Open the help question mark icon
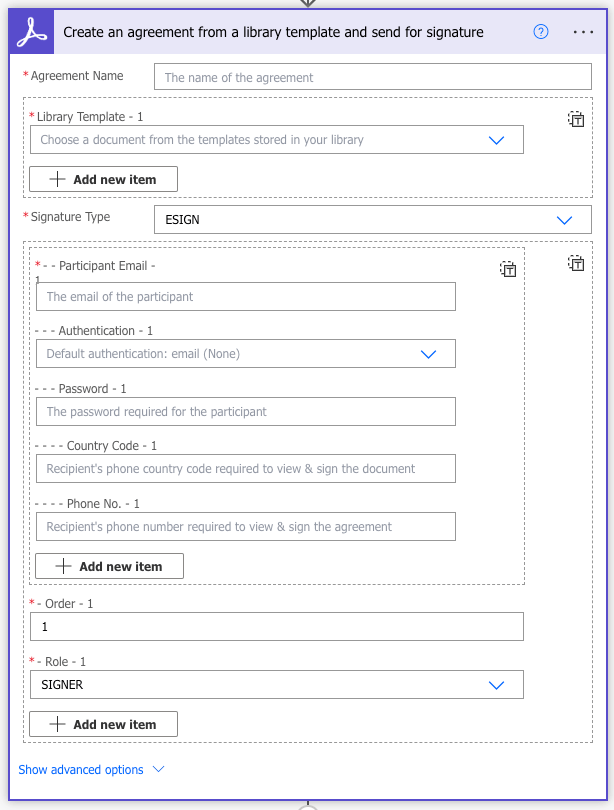 541,32
